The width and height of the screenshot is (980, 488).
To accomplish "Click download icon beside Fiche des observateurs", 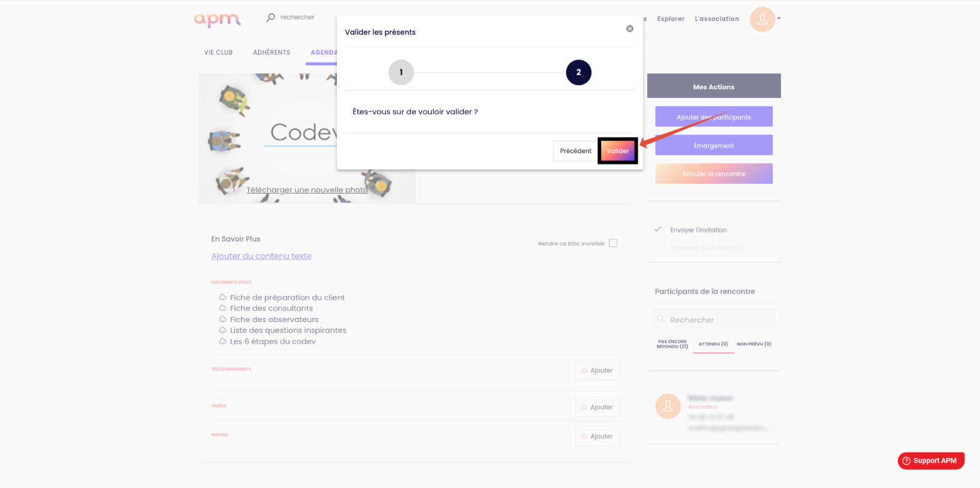I will [223, 320].
